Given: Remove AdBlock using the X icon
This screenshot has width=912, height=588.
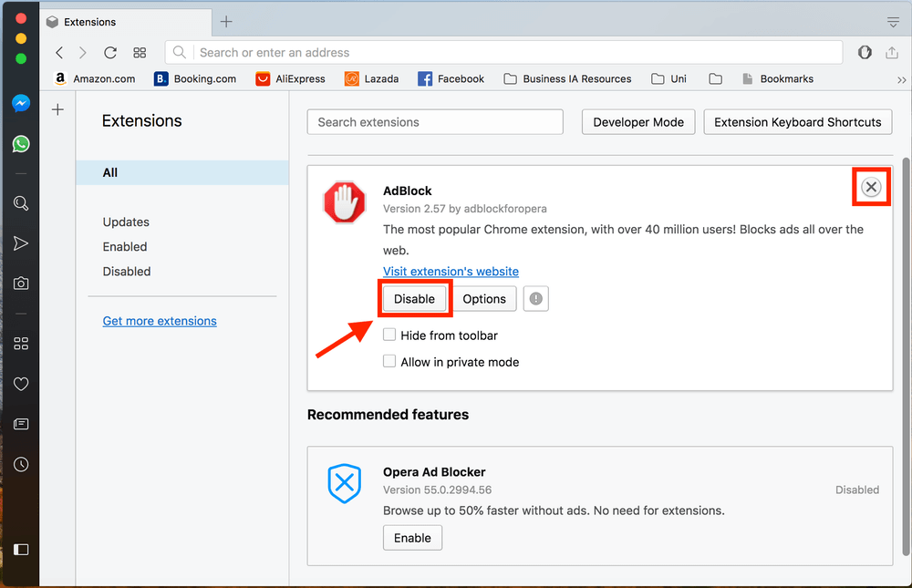Looking at the screenshot, I should pos(871,187).
